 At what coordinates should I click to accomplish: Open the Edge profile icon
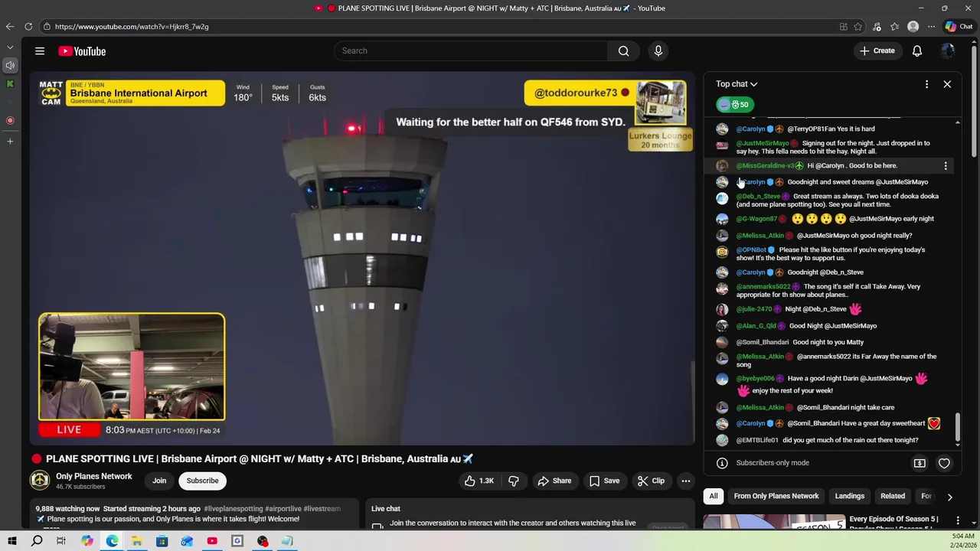click(x=913, y=27)
